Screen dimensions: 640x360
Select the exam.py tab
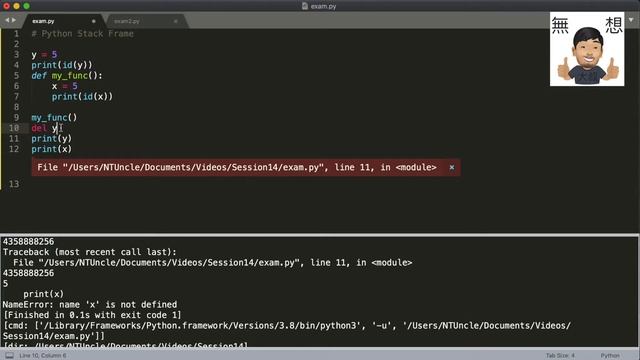tap(43, 21)
